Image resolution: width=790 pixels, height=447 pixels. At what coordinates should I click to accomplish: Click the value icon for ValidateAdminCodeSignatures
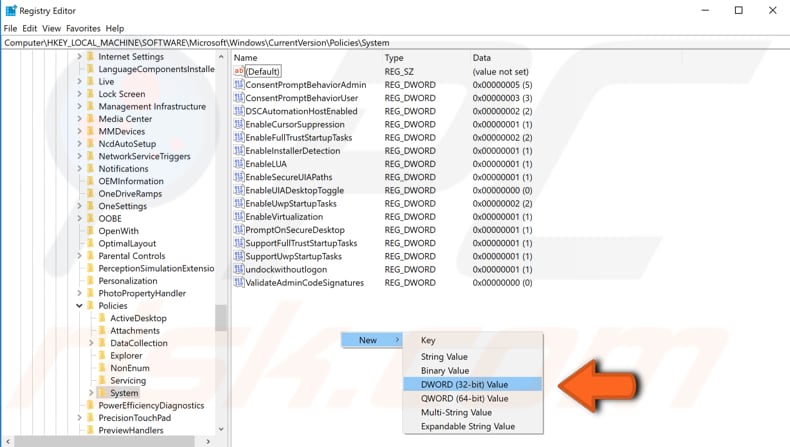click(239, 283)
